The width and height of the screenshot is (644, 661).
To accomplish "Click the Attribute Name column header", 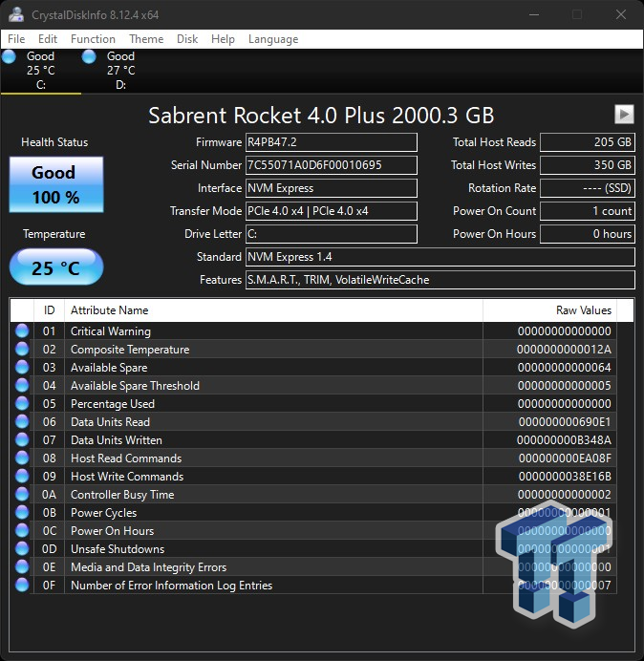I will click(x=272, y=310).
